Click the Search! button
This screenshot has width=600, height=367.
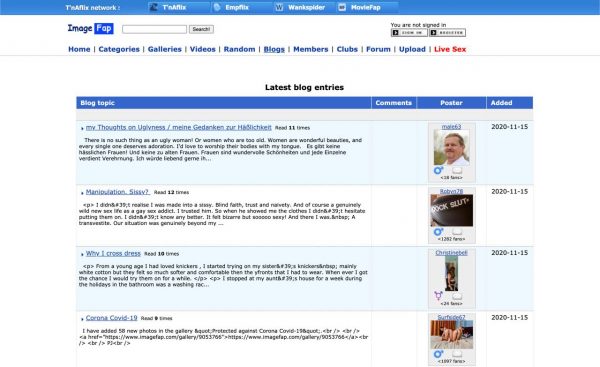[x=201, y=29]
